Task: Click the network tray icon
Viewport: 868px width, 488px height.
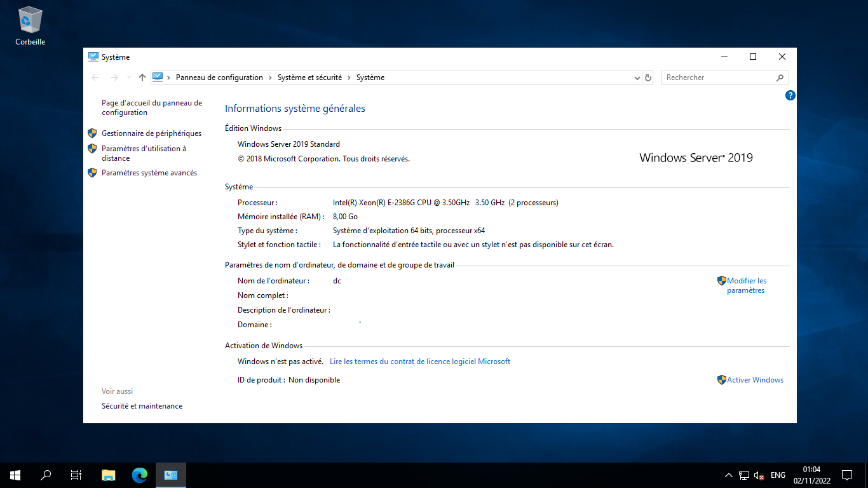Action: (744, 475)
